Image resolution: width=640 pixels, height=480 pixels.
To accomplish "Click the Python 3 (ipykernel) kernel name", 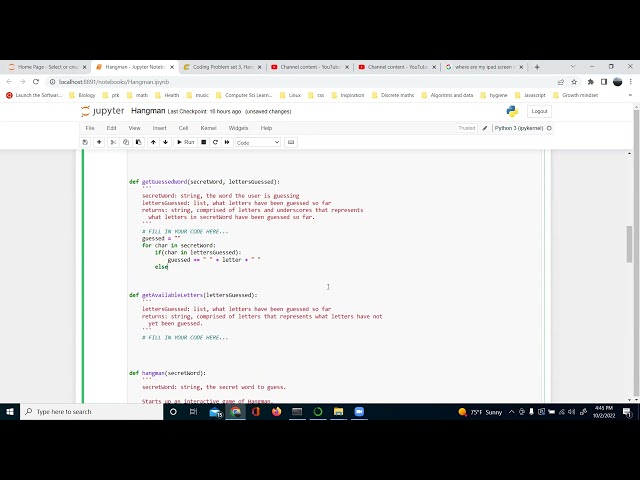I will tap(519, 128).
